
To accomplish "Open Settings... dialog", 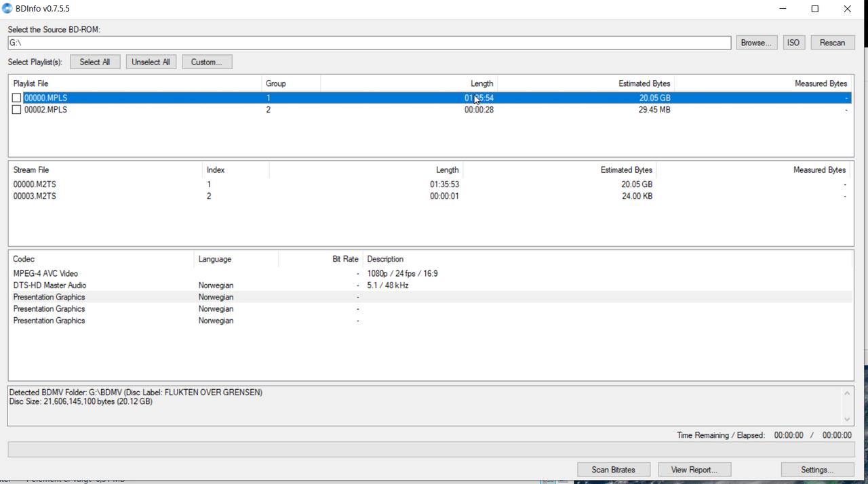I will 817,470.
